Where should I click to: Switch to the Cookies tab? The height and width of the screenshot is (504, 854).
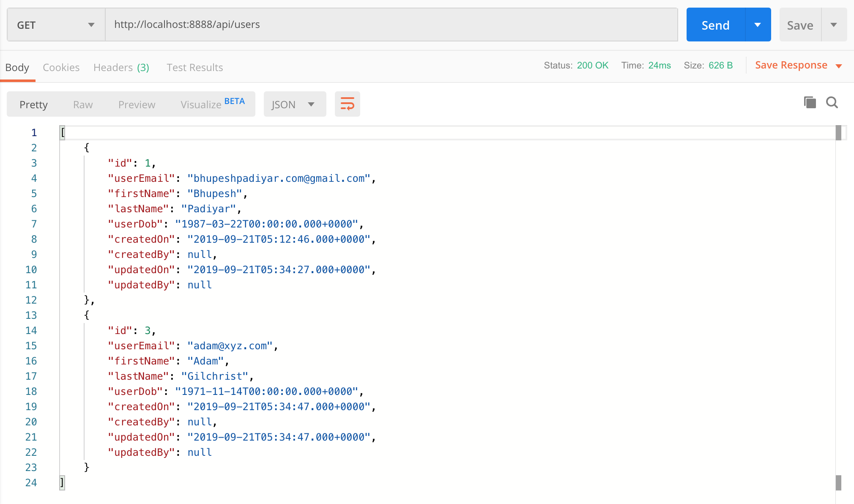61,67
